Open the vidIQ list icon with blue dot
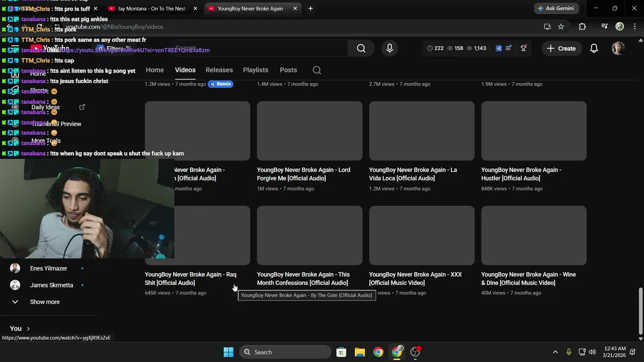The image size is (644, 362). (x=509, y=48)
